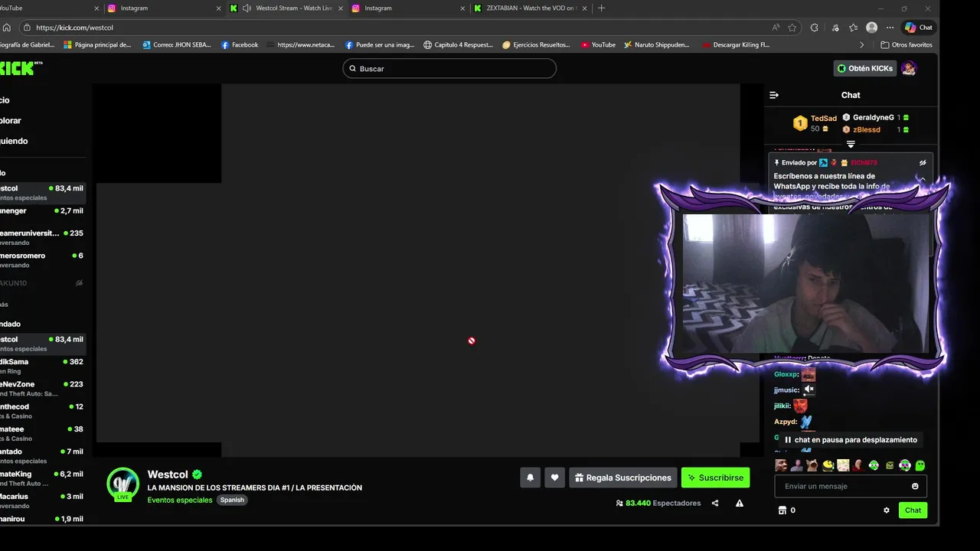Open browser extensions puzzle icon

pyautogui.click(x=814, y=28)
